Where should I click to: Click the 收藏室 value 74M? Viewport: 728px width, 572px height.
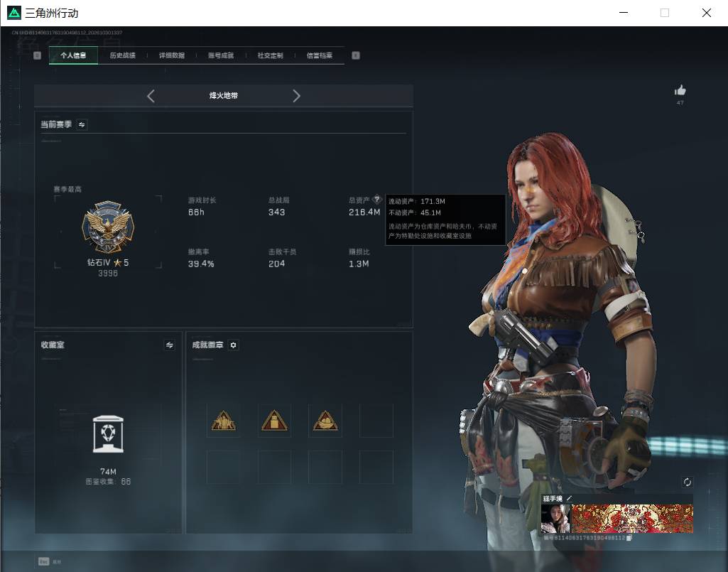coord(108,472)
